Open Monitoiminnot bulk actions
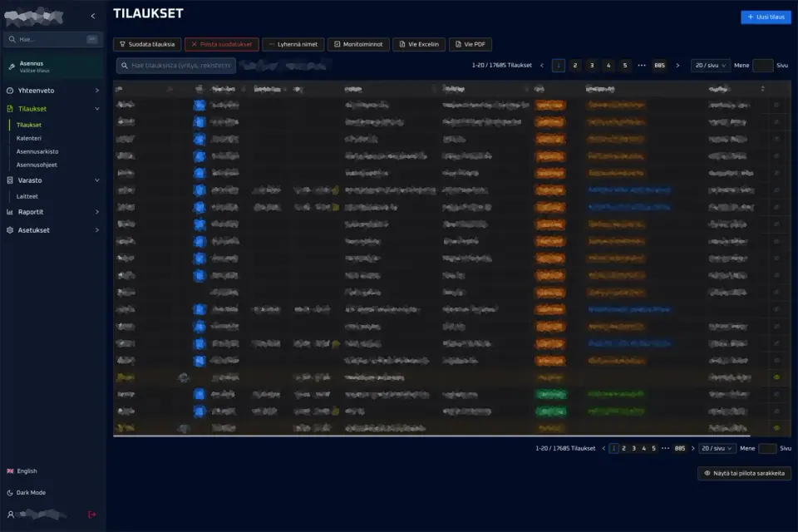Image resolution: width=798 pixels, height=532 pixels. pyautogui.click(x=358, y=44)
